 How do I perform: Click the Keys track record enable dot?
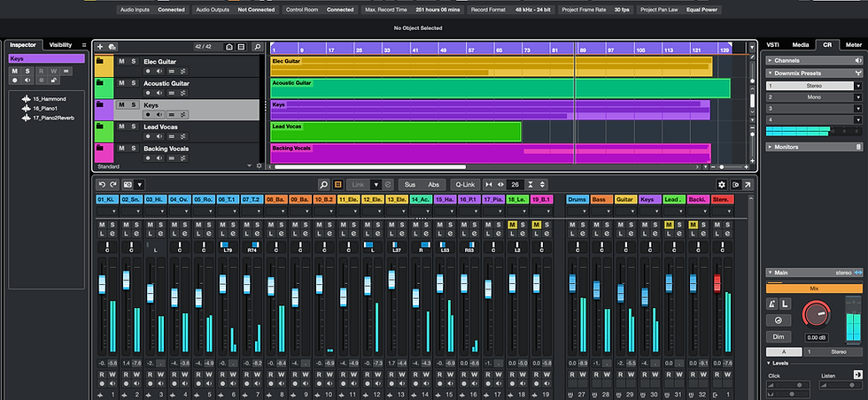coord(148,114)
